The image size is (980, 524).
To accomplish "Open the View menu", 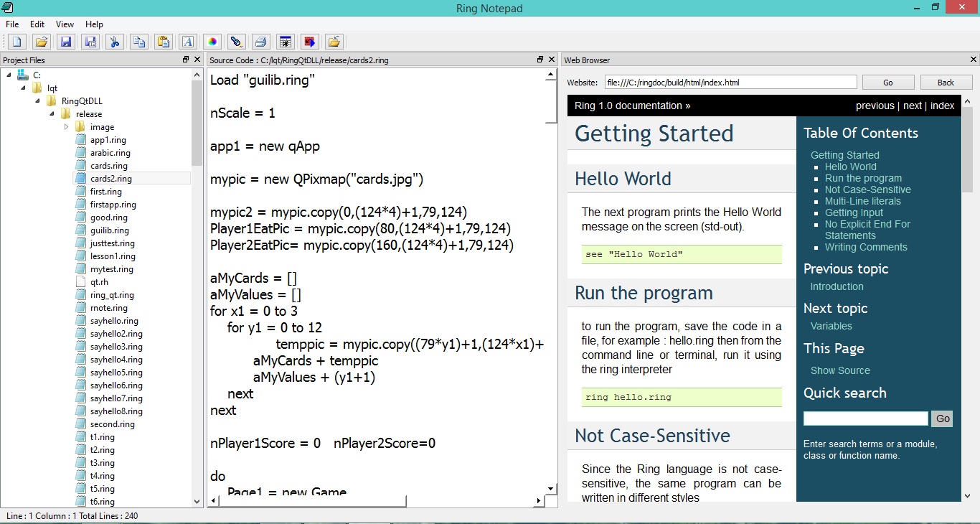I will 65,24.
